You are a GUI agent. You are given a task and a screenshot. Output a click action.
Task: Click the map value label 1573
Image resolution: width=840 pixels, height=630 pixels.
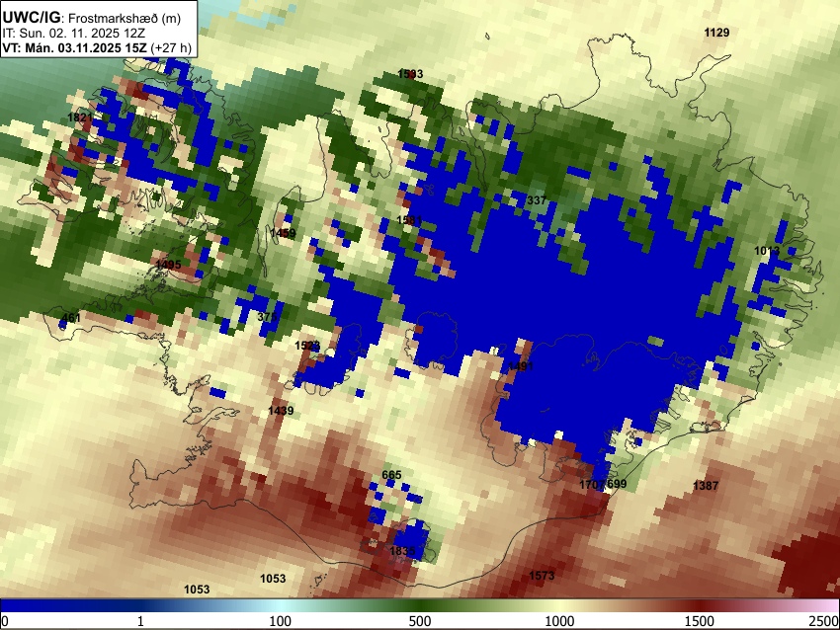542,576
